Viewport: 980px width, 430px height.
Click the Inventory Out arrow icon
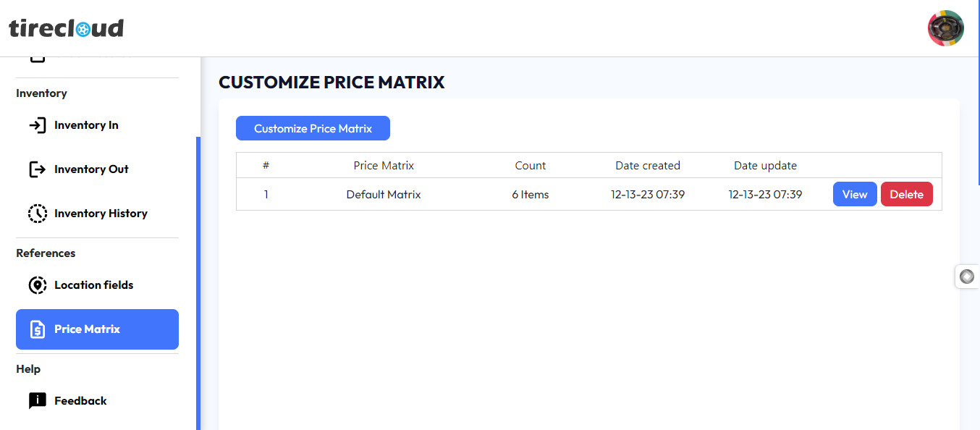click(37, 169)
